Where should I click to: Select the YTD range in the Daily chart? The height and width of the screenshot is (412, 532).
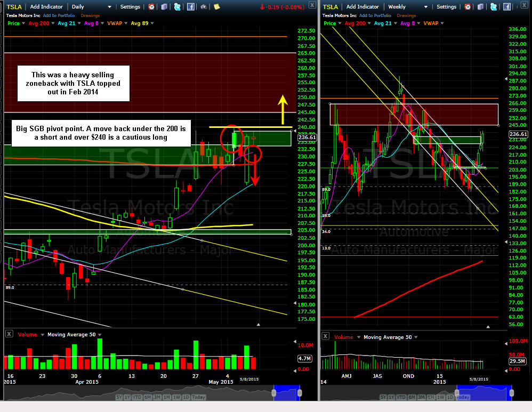point(137,397)
